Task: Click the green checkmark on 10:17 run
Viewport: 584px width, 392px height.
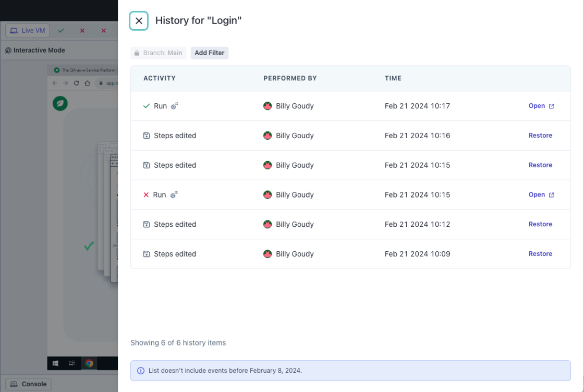Action: 147,106
